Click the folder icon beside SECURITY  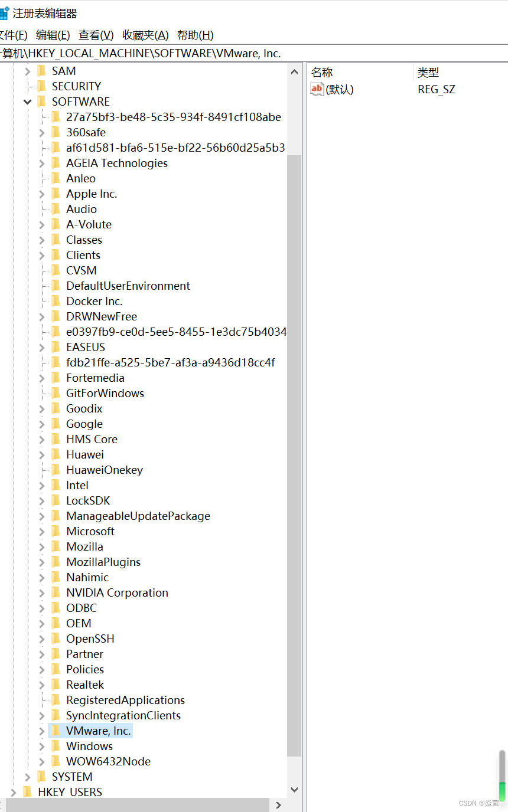click(x=41, y=86)
